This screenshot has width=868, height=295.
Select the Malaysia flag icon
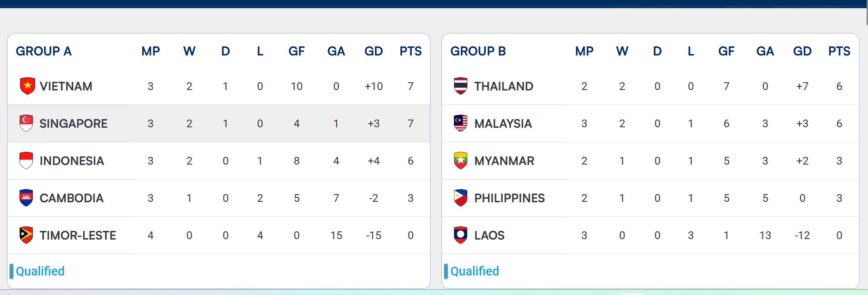[461, 123]
